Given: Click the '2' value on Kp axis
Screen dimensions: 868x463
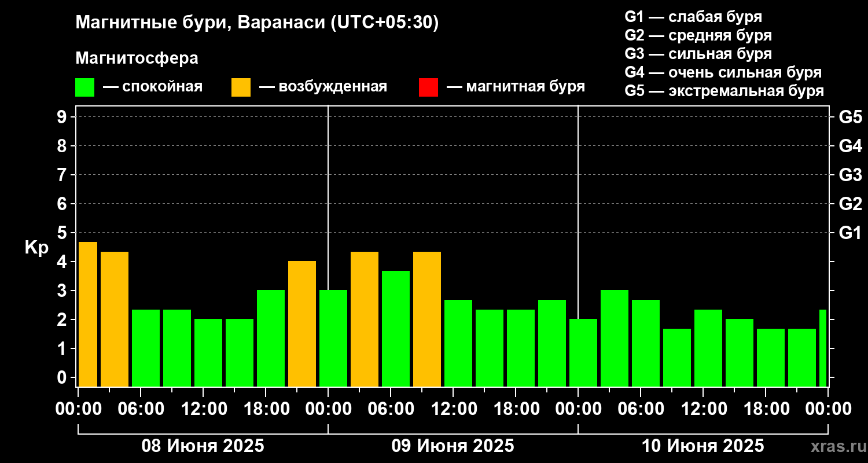Looking at the screenshot, I should (62, 319).
